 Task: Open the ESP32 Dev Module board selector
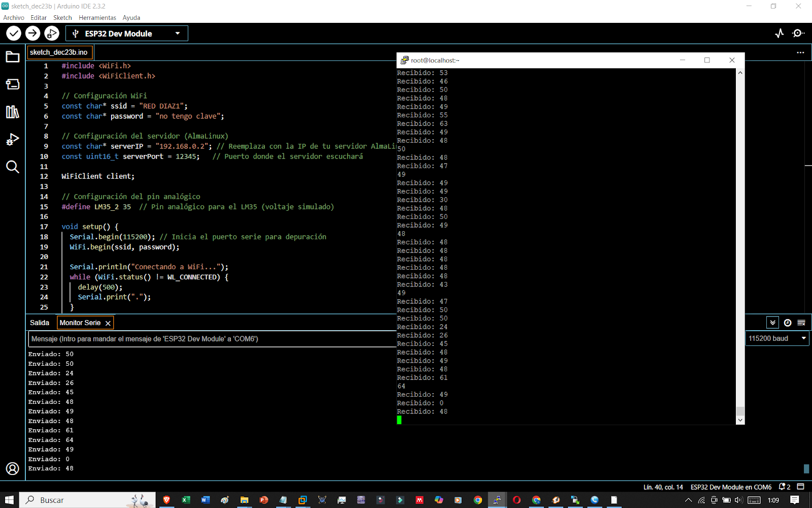pyautogui.click(x=127, y=34)
